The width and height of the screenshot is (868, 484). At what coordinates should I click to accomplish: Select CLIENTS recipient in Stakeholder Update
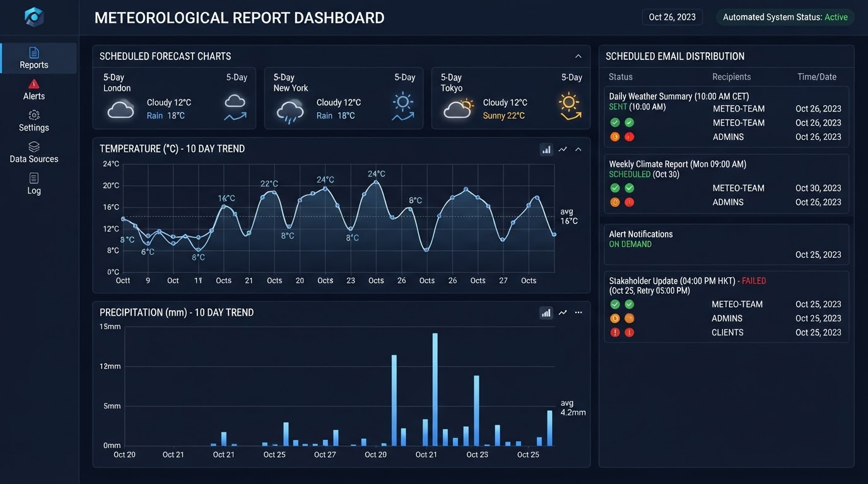pos(727,332)
